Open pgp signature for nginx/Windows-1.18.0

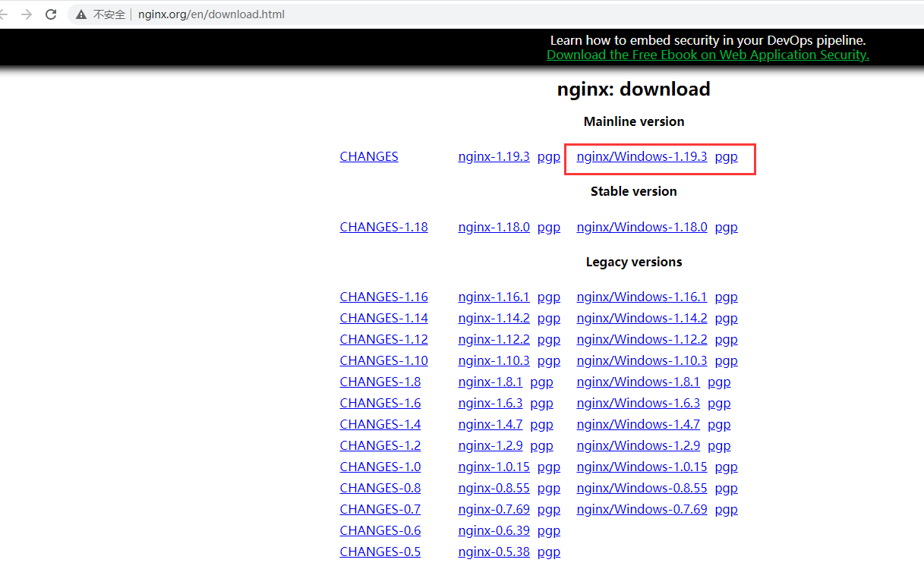click(726, 227)
